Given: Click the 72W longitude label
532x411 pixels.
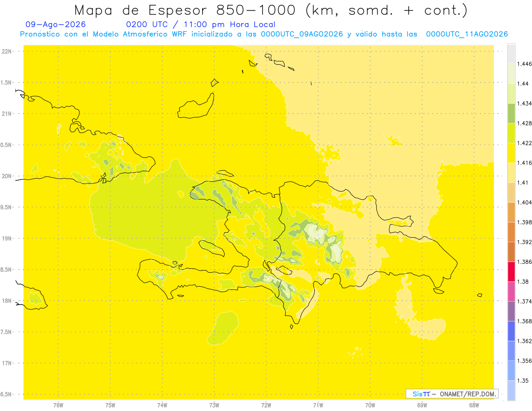Looking at the screenshot, I should [x=266, y=405].
